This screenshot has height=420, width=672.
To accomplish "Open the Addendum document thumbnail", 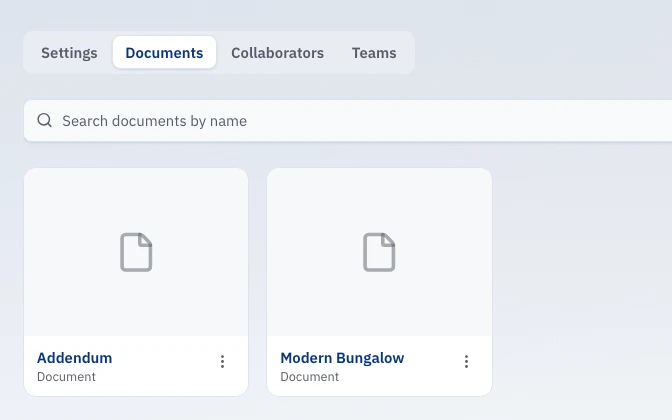I will click(136, 252).
